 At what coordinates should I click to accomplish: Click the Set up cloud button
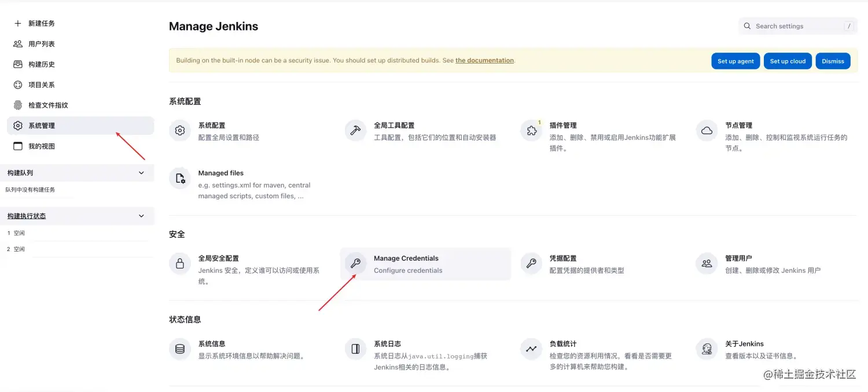coord(788,61)
